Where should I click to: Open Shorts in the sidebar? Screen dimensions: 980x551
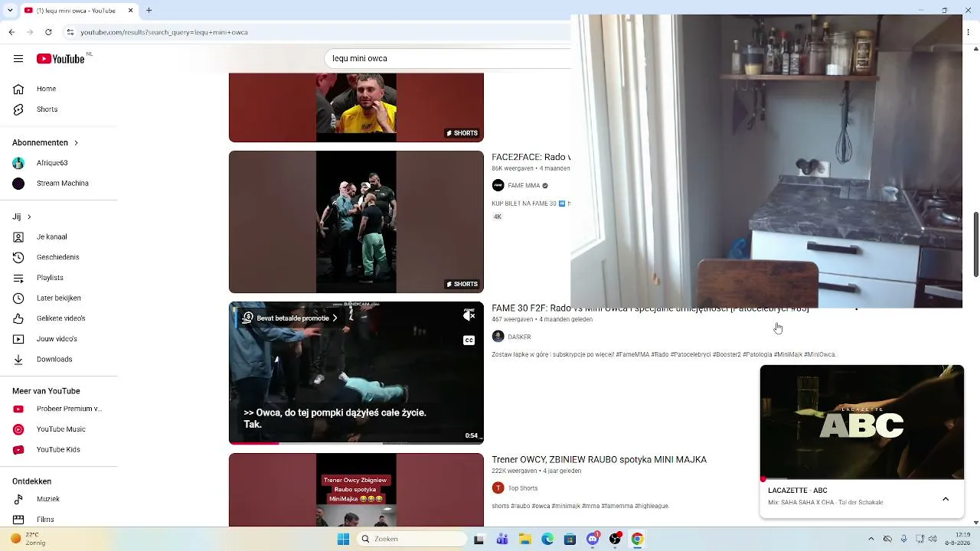(x=47, y=109)
